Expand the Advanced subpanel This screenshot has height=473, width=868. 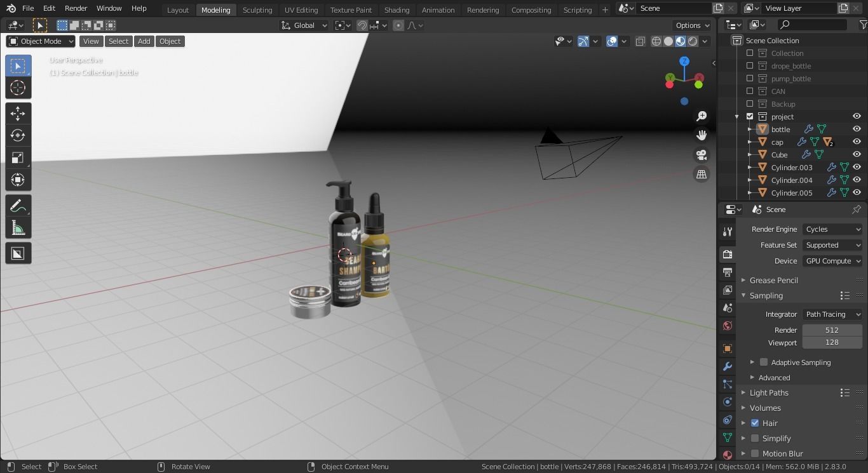[774, 377]
